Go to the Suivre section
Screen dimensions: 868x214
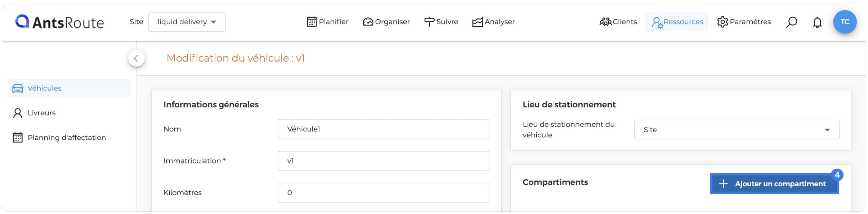coord(441,22)
